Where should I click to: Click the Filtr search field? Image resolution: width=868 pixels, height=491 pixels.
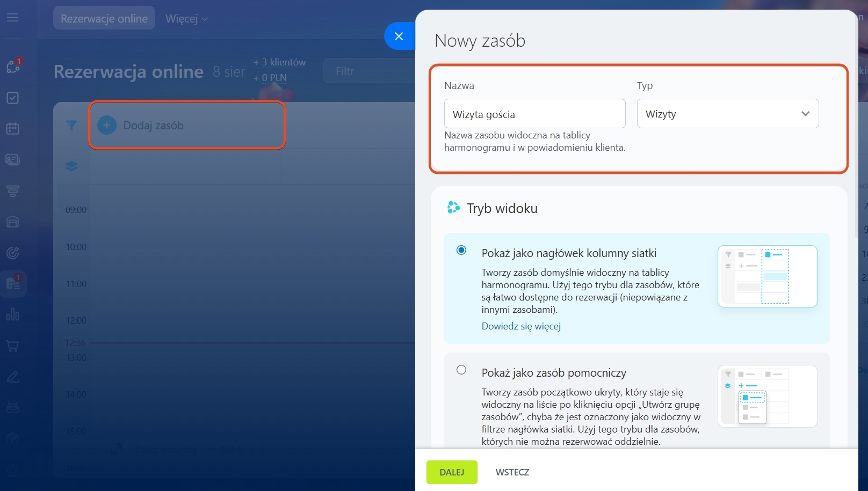(x=368, y=71)
